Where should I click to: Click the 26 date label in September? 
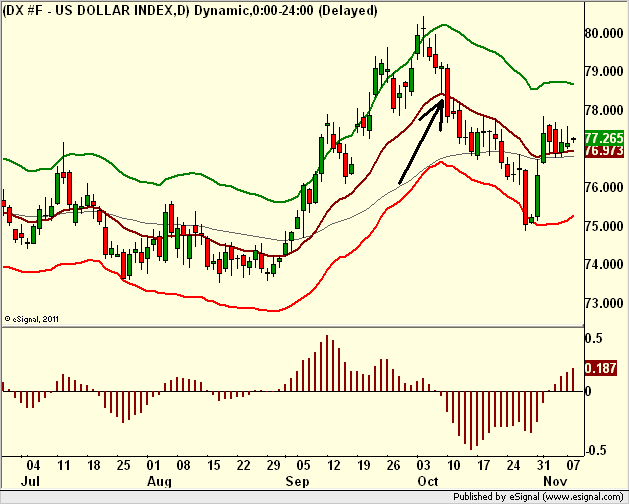[x=393, y=465]
